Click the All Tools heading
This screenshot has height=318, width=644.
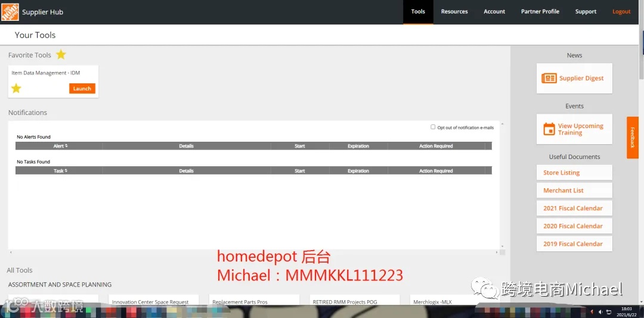(19, 270)
